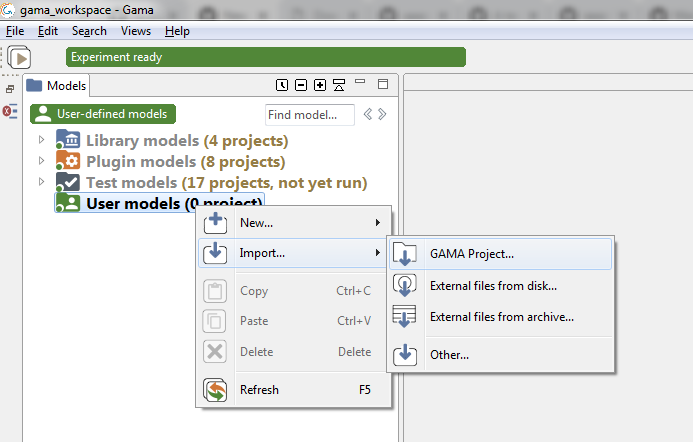Select Other... from Import submenu
Screen dimensions: 693x442
pos(501,355)
